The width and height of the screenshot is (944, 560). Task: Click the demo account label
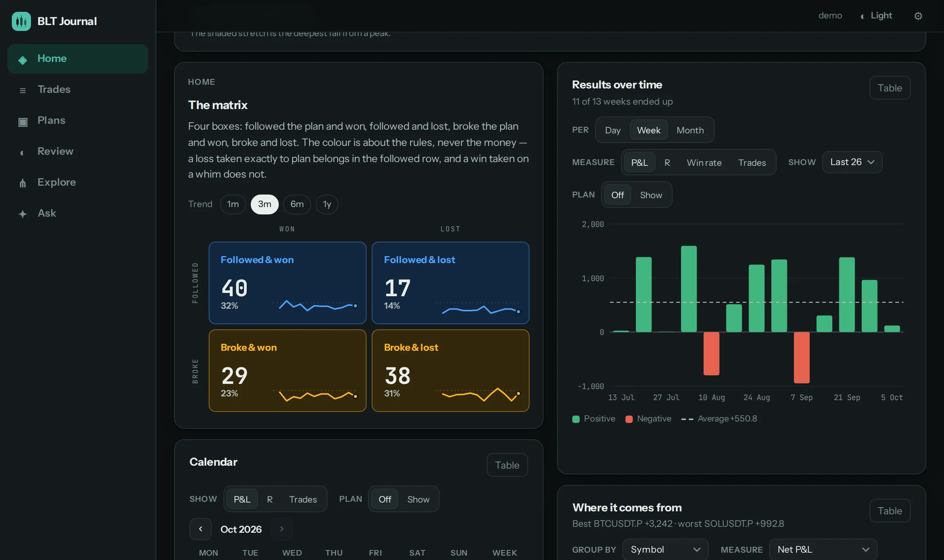pos(830,15)
